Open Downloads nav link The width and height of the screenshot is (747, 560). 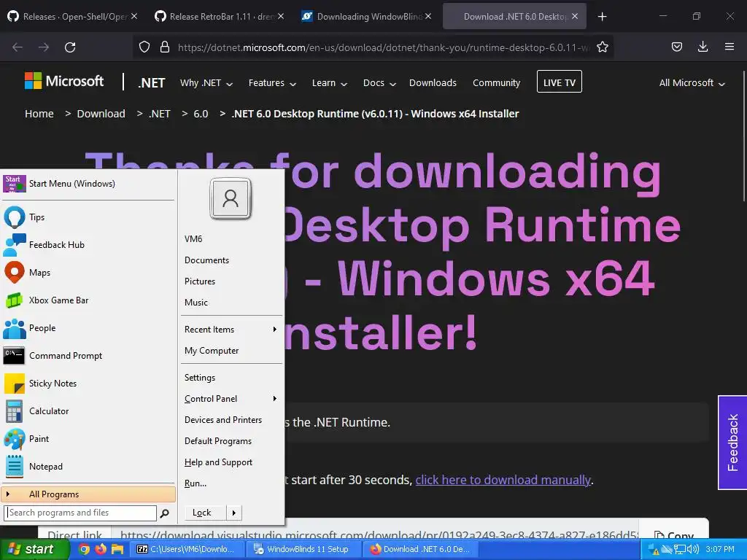coord(433,83)
